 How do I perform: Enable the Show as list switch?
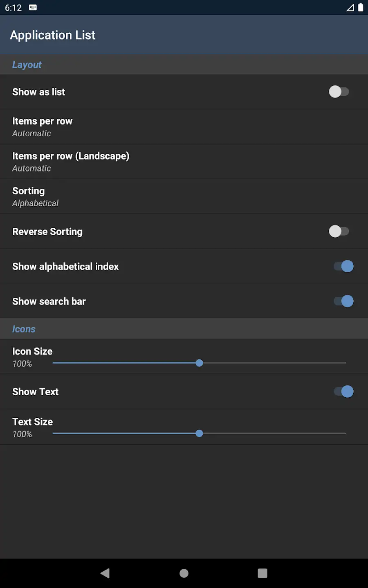339,92
